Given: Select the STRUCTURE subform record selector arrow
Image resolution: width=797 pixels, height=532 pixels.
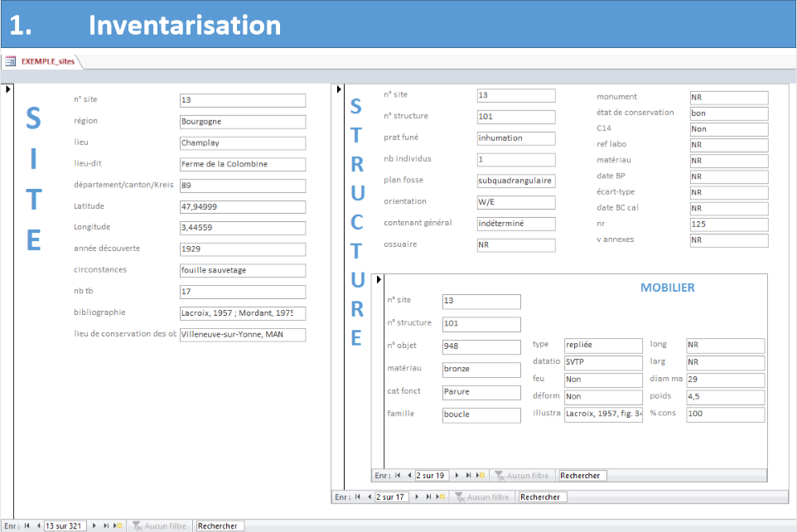Looking at the screenshot, I should point(339,89).
